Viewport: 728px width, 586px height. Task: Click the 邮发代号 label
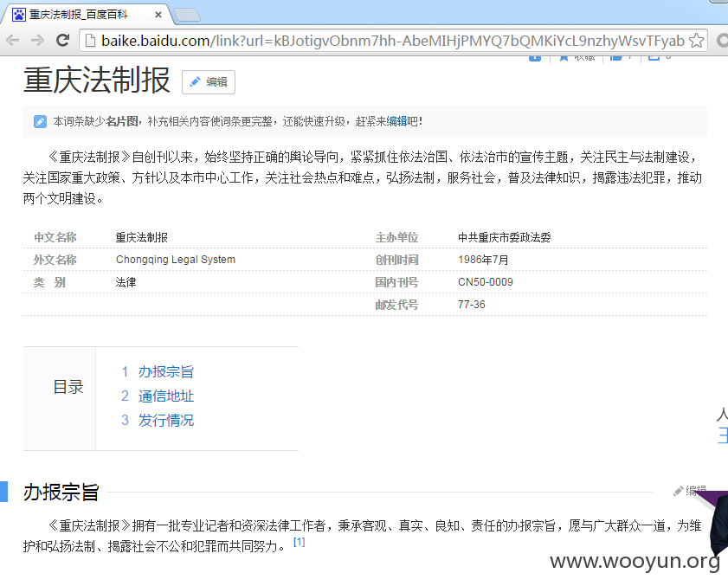pos(396,305)
